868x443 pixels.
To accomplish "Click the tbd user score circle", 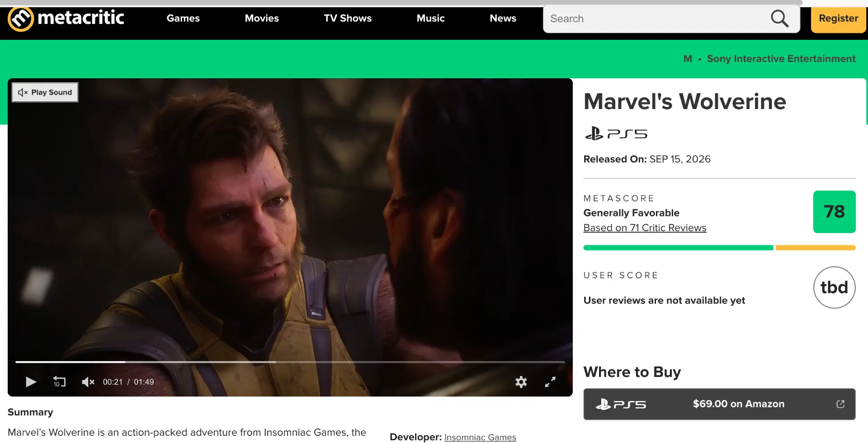I will [x=834, y=287].
